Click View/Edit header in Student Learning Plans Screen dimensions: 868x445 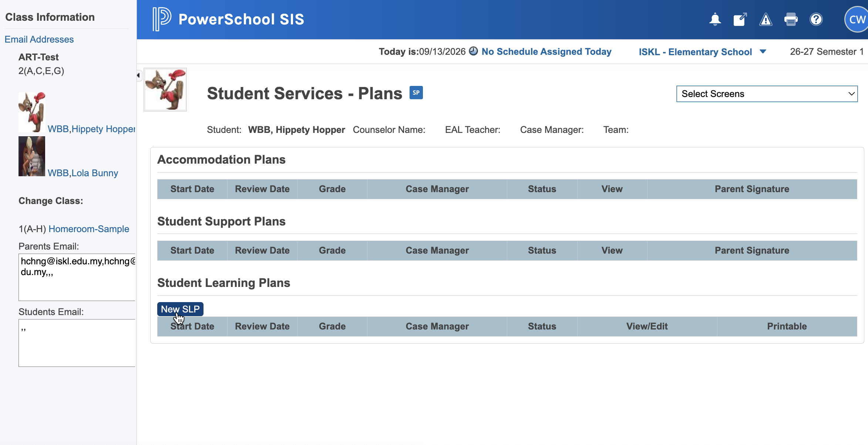tap(647, 327)
